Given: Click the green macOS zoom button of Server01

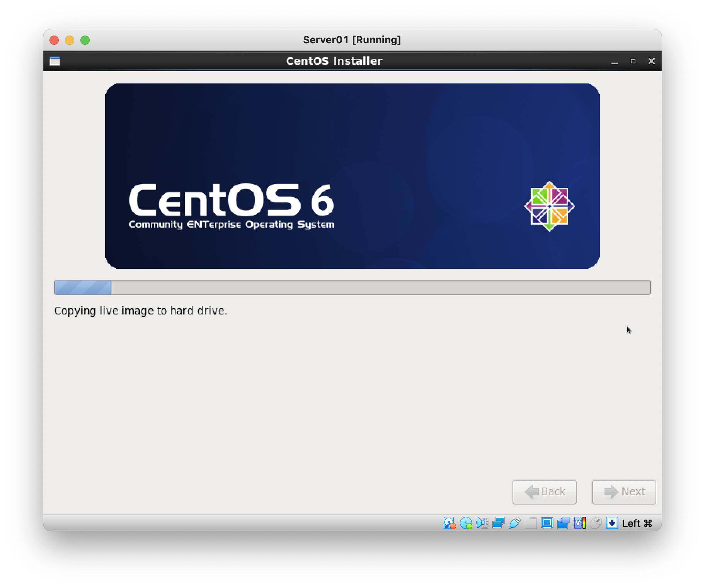Looking at the screenshot, I should point(85,40).
